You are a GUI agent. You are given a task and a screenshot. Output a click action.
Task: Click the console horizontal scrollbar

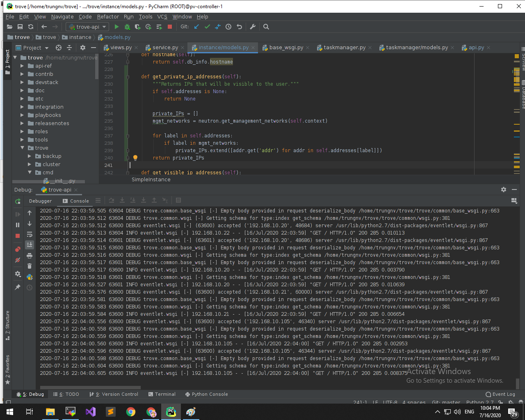tap(90, 387)
